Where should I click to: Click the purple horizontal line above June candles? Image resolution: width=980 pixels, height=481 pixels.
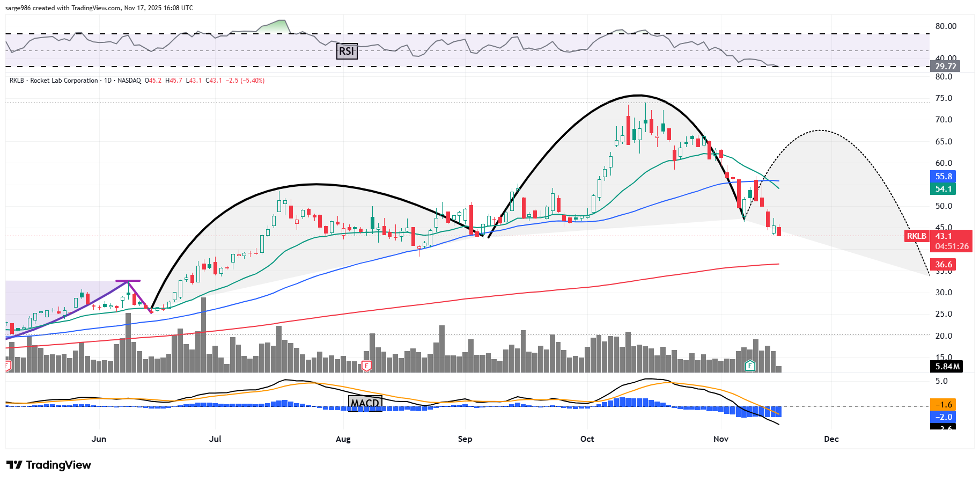point(128,281)
